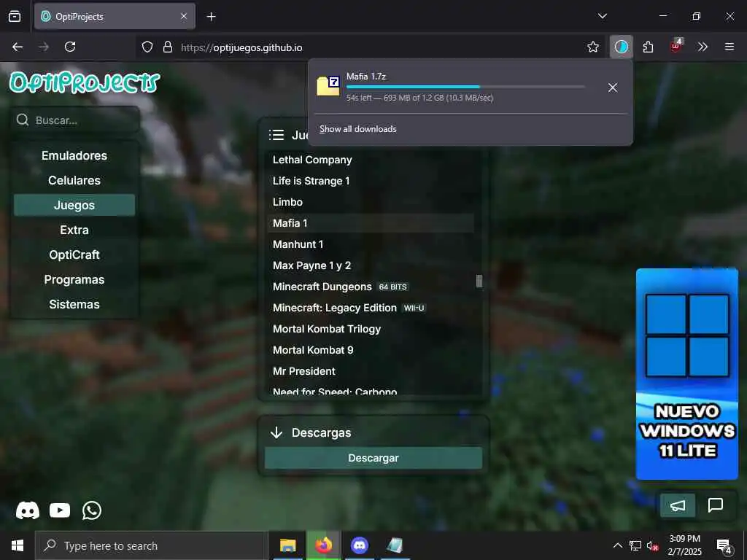Click the megaphone announcements icon
Image resolution: width=747 pixels, height=560 pixels.
[678, 505]
